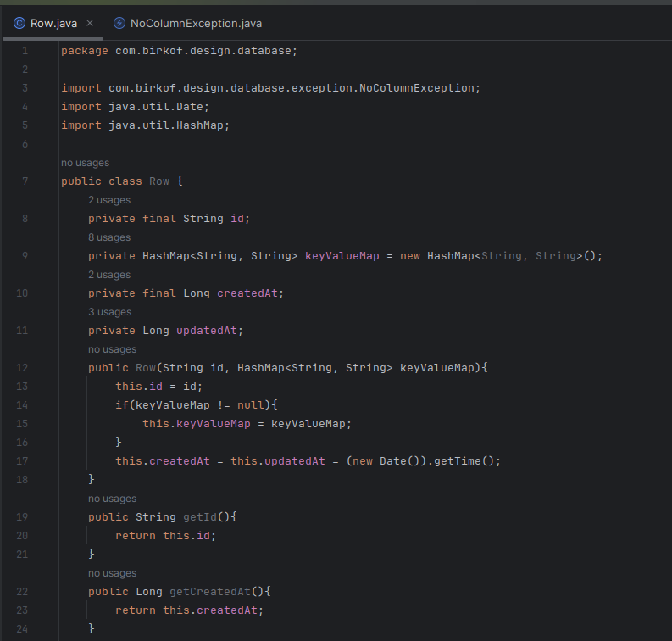
Task: Click the Row.java class file icon
Action: [x=19, y=23]
